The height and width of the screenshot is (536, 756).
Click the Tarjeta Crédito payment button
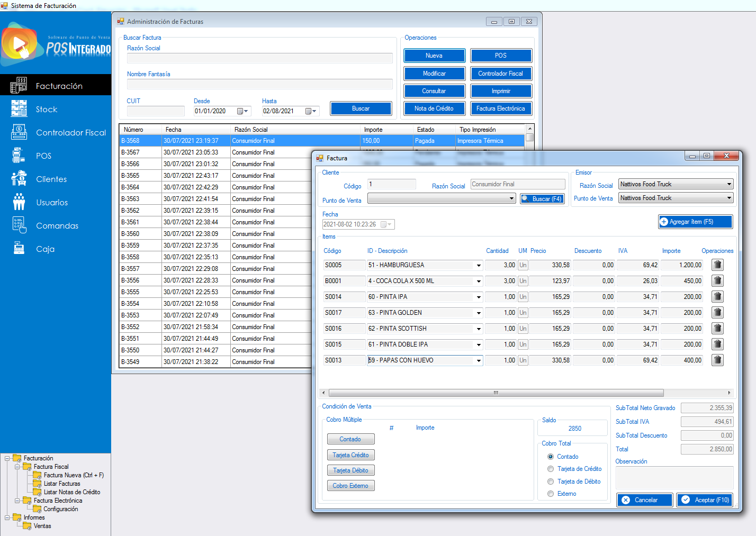[350, 455]
